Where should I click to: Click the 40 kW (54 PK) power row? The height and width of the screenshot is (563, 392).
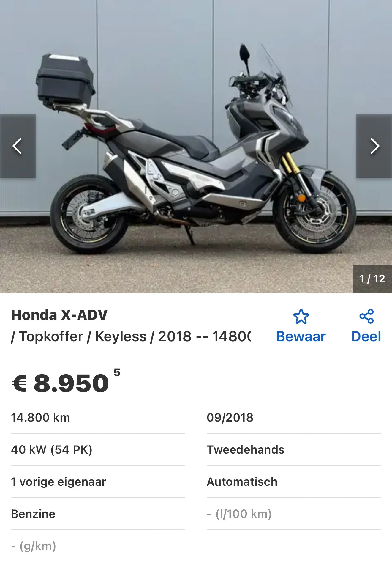pos(98,450)
